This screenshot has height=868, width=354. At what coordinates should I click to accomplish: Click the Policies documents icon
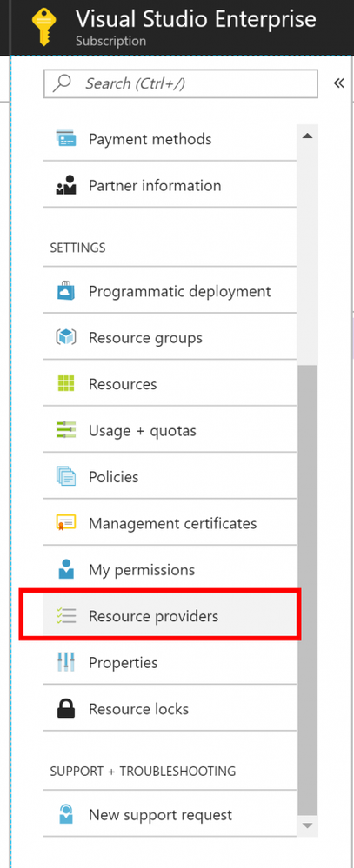tap(66, 477)
